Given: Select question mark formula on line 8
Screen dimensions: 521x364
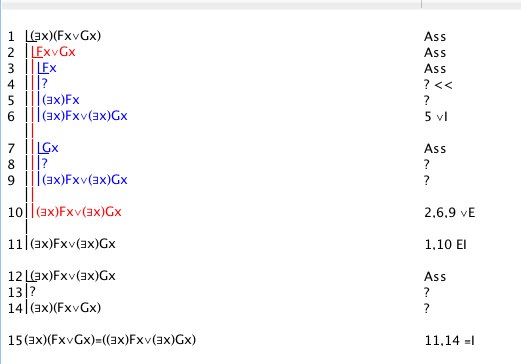Looking at the screenshot, I should click(45, 164).
